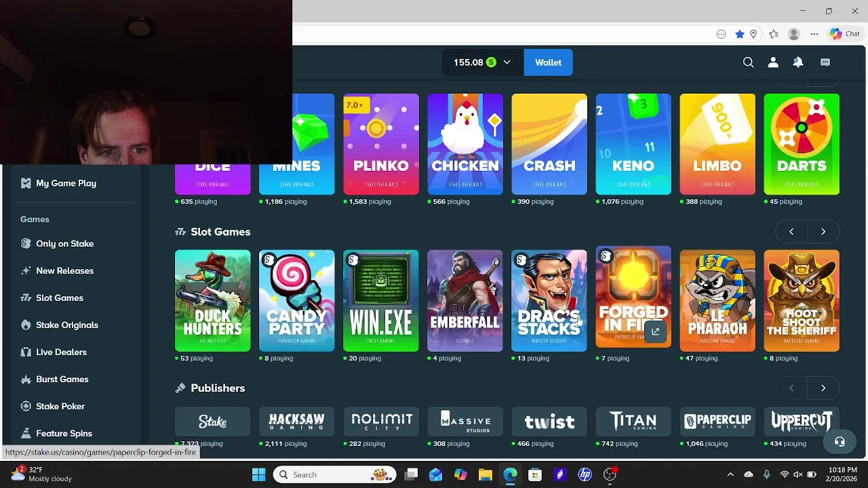The image size is (868, 488).
Task: Open Only on Stake sidebar item
Action: point(64,243)
